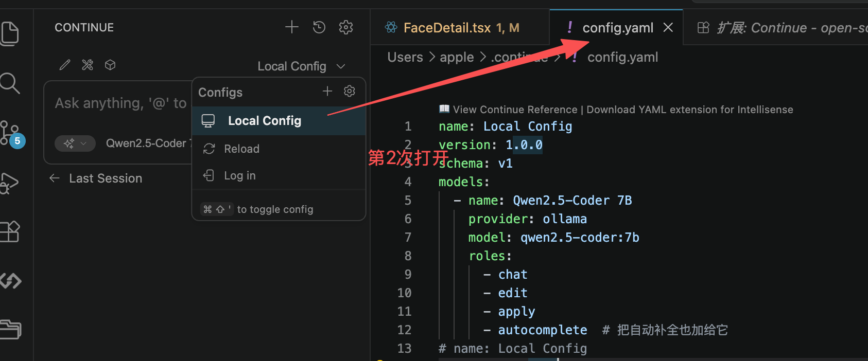
Task: Open the Search icon in activity bar
Action: pos(10,83)
